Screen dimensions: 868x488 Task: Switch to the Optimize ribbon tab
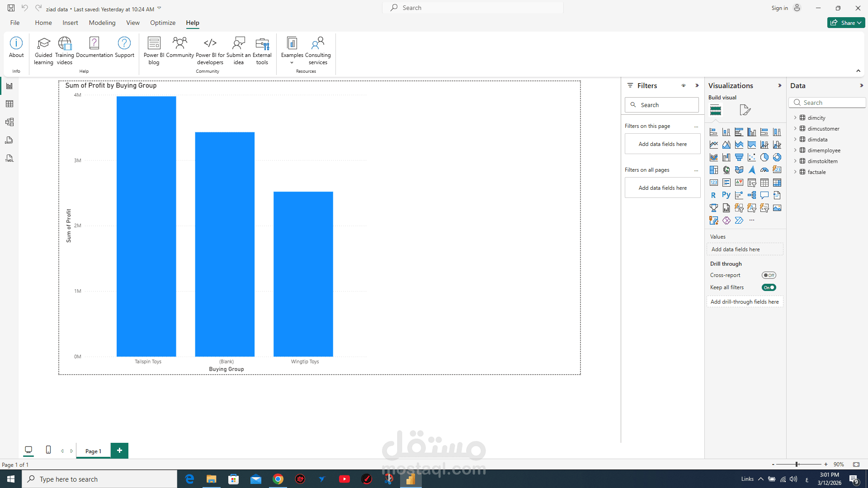(x=163, y=23)
